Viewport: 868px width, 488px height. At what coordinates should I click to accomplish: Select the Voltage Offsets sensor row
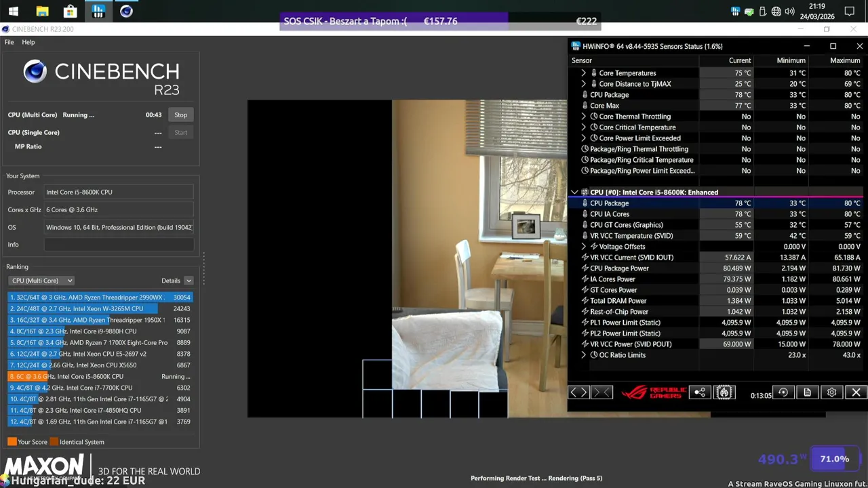(x=715, y=247)
